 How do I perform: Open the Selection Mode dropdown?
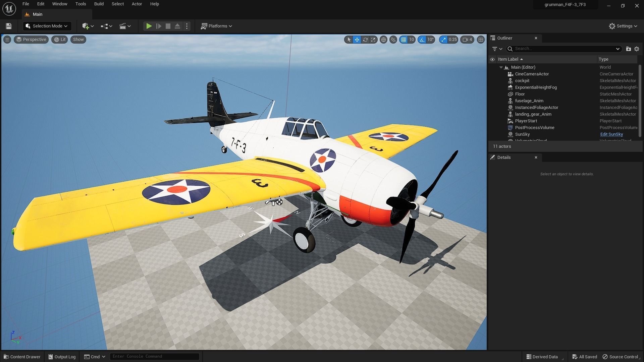tap(47, 26)
